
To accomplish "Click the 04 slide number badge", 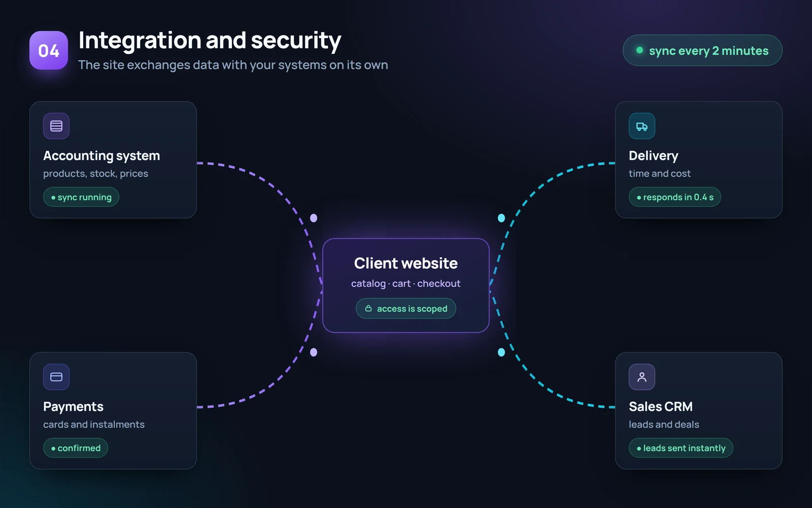I will [x=49, y=50].
